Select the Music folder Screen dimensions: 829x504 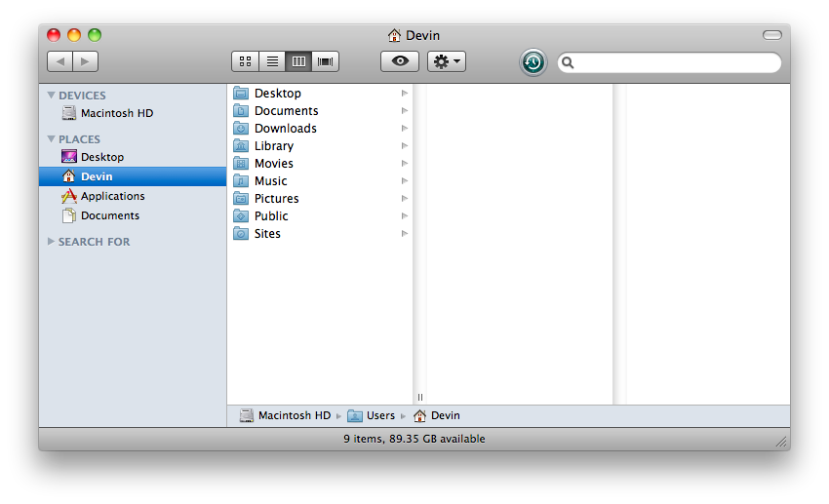(x=320, y=180)
